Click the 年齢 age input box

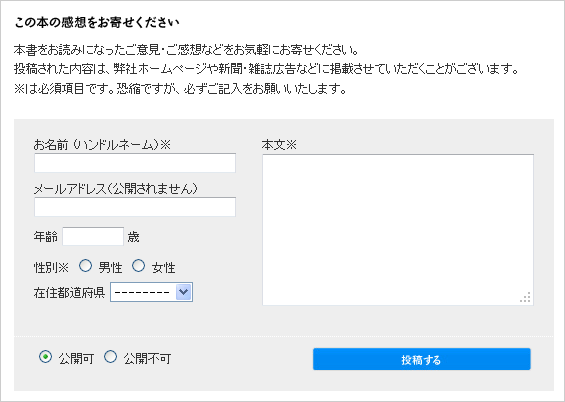click(x=93, y=236)
